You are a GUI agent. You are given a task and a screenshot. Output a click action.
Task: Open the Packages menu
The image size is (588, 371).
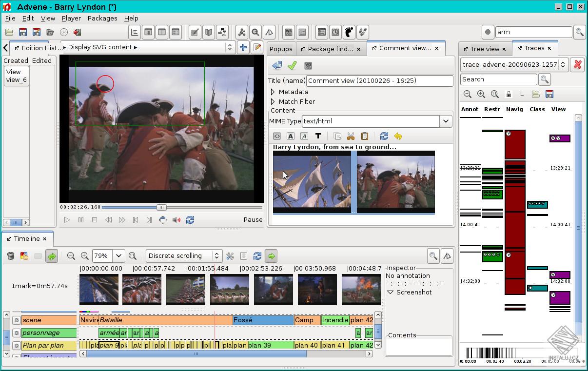(x=102, y=18)
